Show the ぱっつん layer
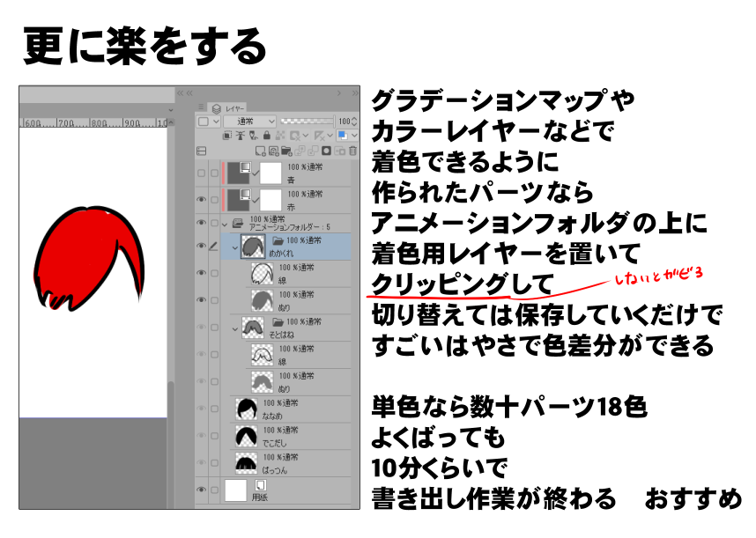 click(x=202, y=463)
